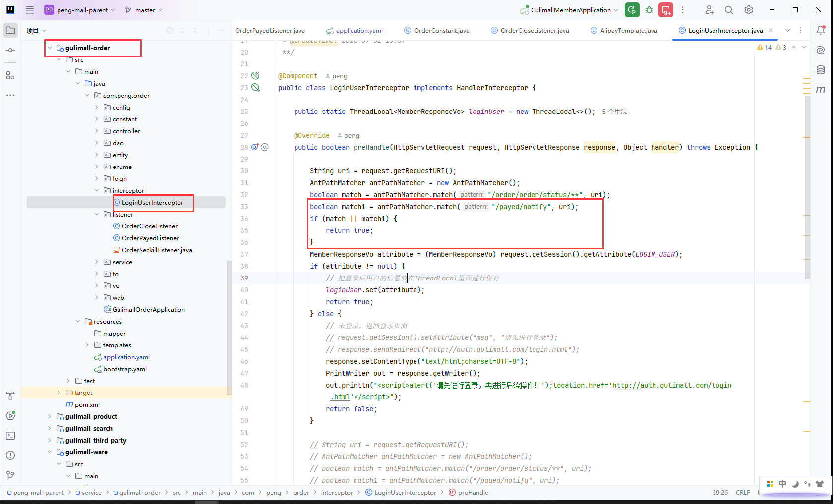Expand the config package
The height and width of the screenshot is (504, 833).
click(x=97, y=108)
